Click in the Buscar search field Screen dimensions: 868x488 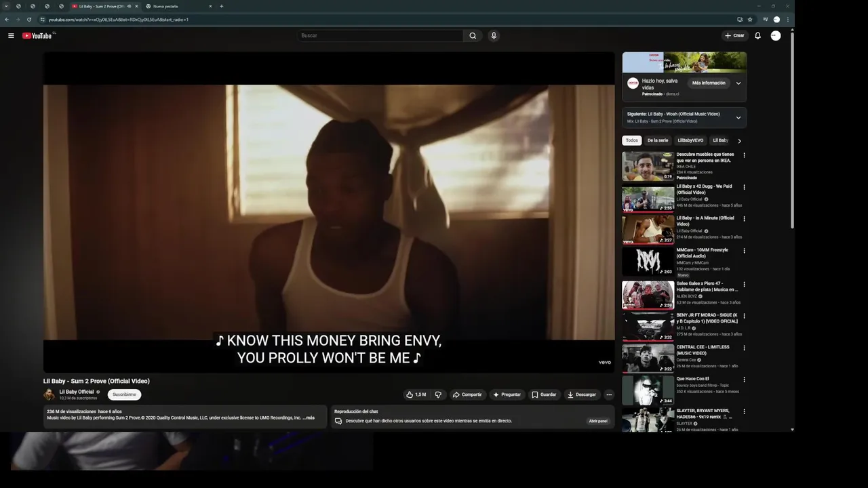click(380, 36)
